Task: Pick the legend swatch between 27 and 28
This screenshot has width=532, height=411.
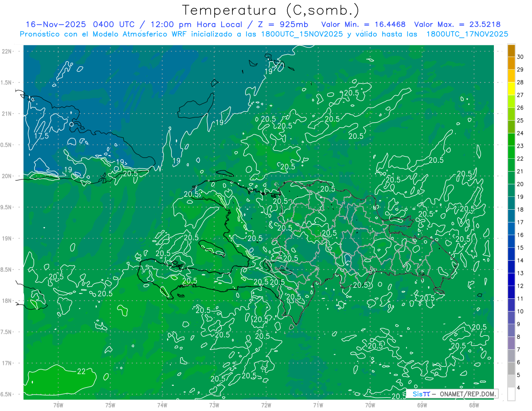Action: 511,89
